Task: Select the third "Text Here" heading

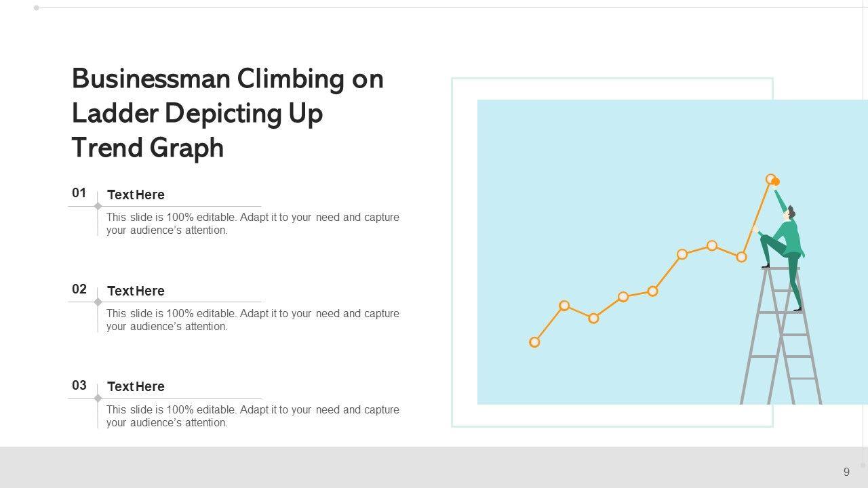Action: (136, 387)
